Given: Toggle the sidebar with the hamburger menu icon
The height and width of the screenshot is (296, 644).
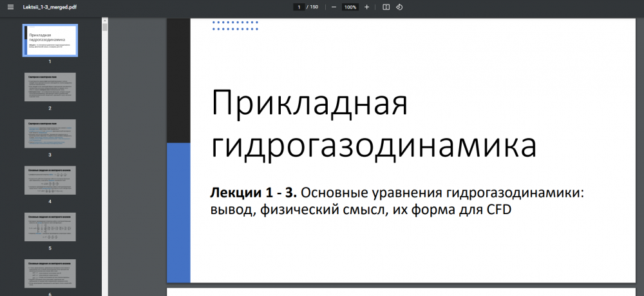Looking at the screenshot, I should coord(10,7).
